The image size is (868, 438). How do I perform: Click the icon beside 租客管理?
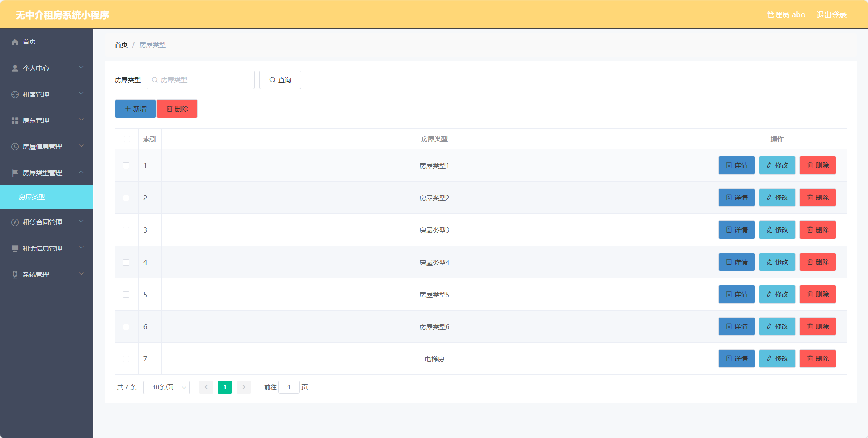[x=15, y=94]
